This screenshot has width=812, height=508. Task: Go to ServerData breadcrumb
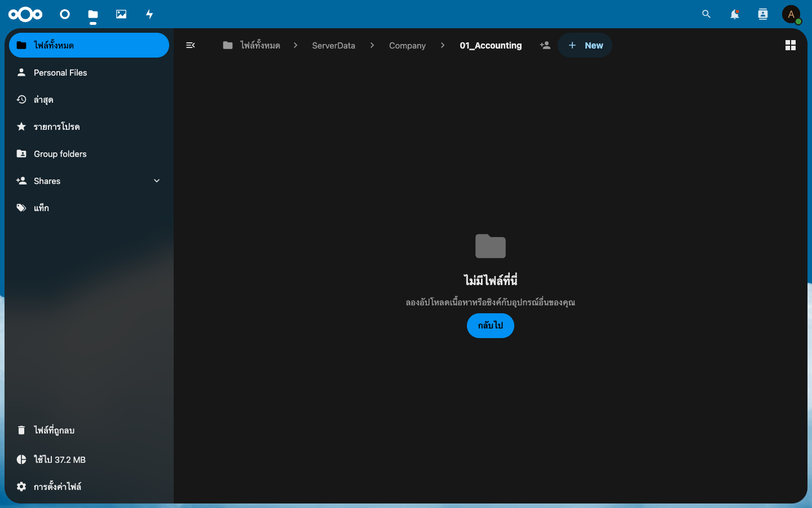(x=334, y=45)
